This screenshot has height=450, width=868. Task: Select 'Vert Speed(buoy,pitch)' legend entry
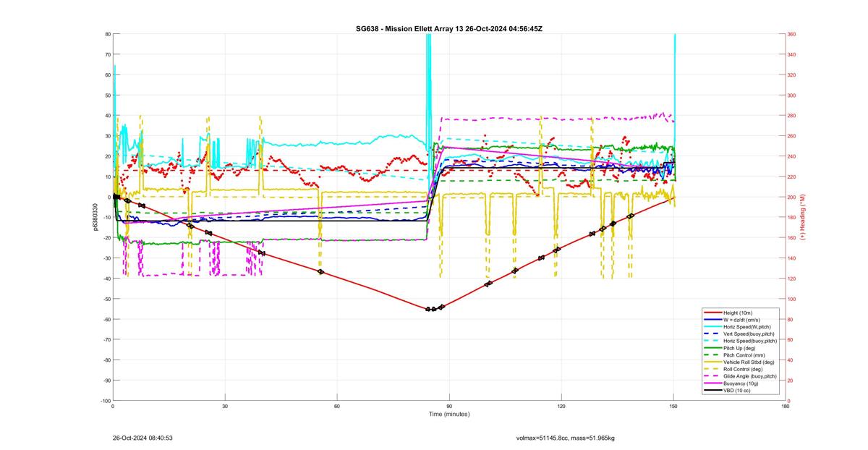749,334
